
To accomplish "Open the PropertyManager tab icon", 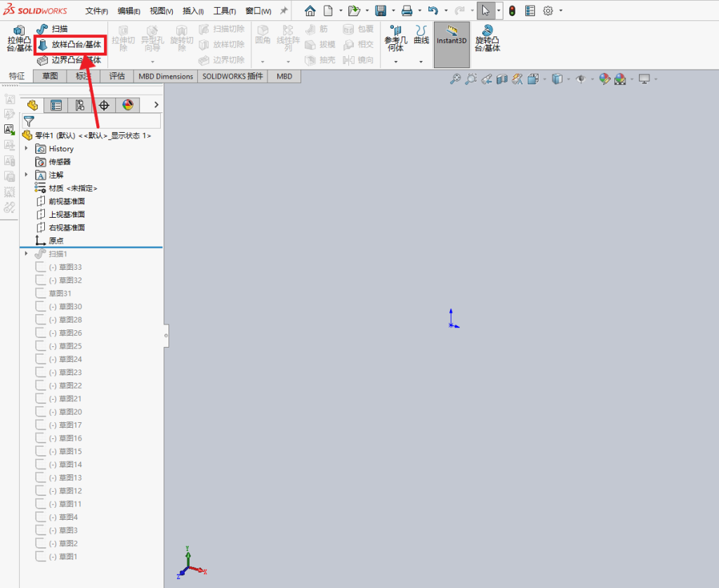I will click(x=56, y=105).
